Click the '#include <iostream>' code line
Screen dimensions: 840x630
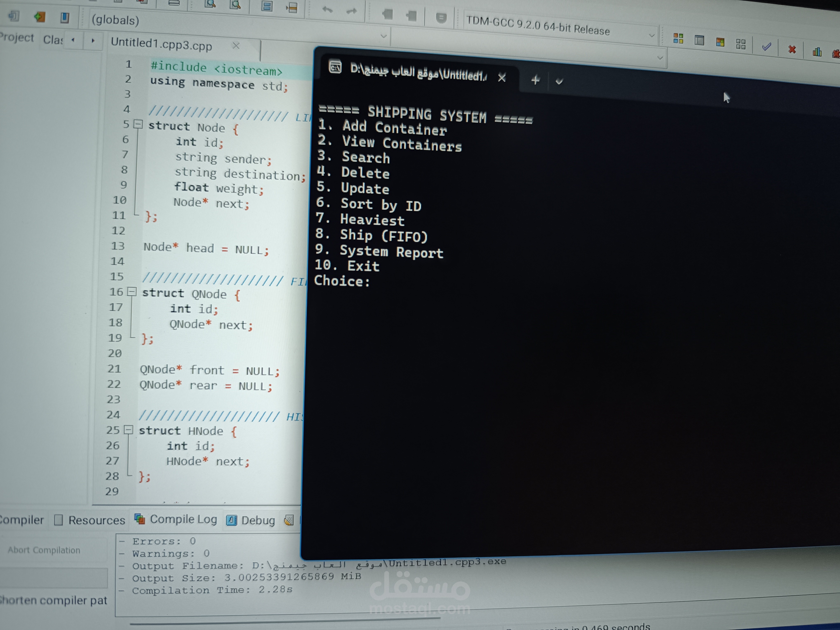click(216, 69)
